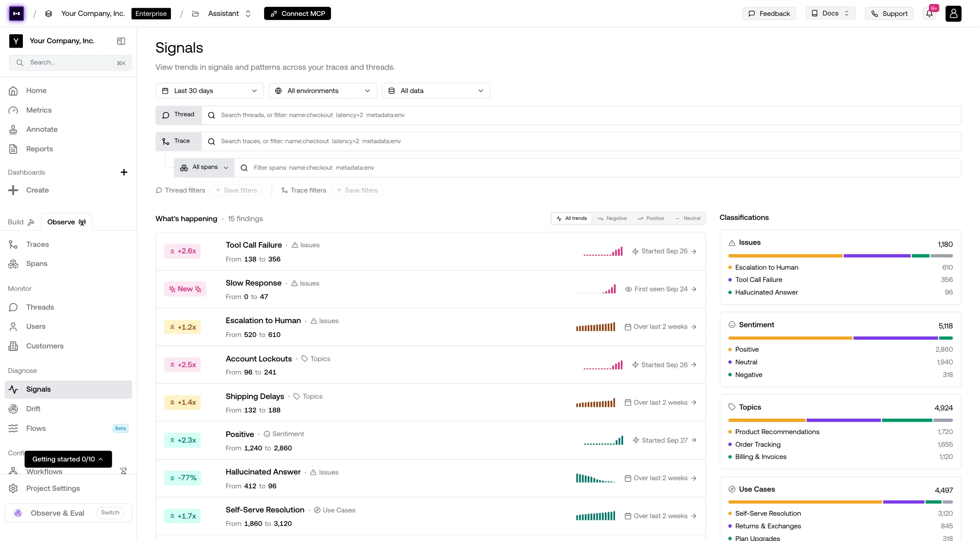Viewport: 980px width, 541px height.
Task: Select the Observe tab
Action: (x=67, y=222)
